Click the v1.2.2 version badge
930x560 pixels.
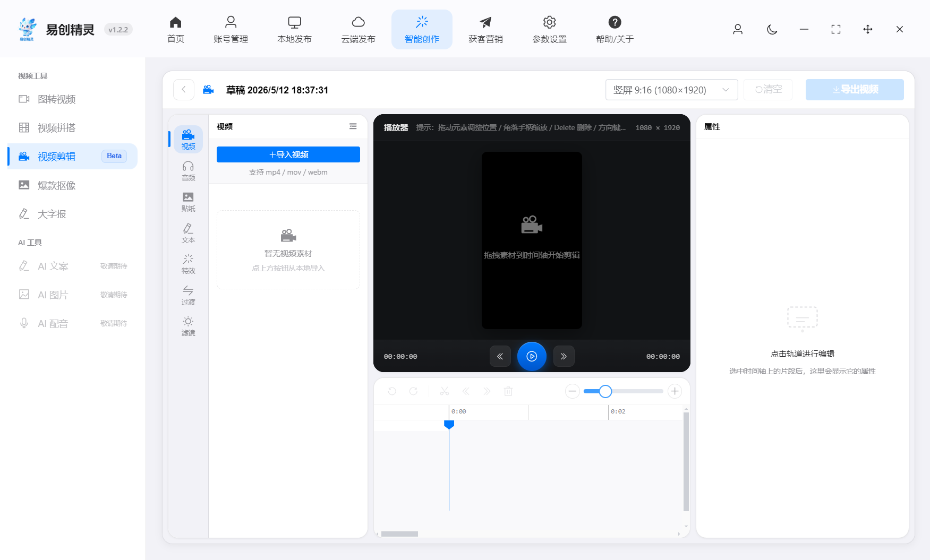pyautogui.click(x=118, y=30)
